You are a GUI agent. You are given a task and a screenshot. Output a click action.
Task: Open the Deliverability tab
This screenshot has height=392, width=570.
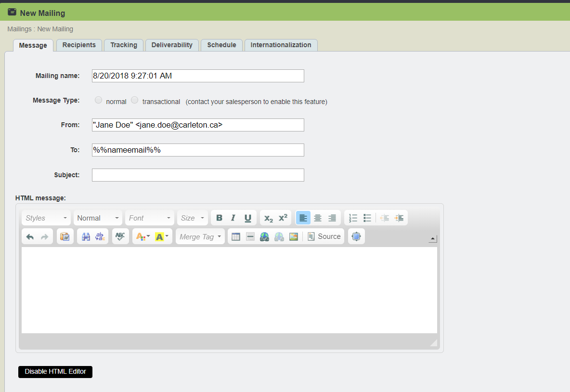tap(172, 45)
